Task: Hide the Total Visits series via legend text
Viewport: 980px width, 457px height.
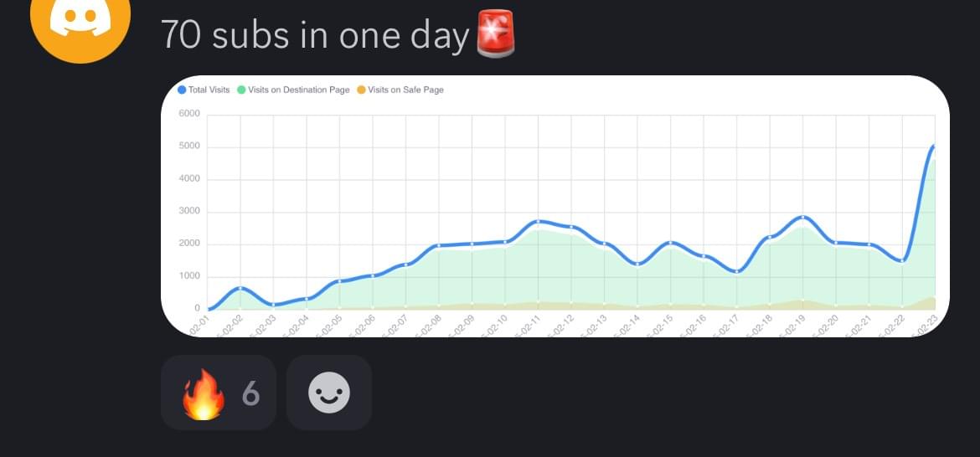Action: [209, 90]
